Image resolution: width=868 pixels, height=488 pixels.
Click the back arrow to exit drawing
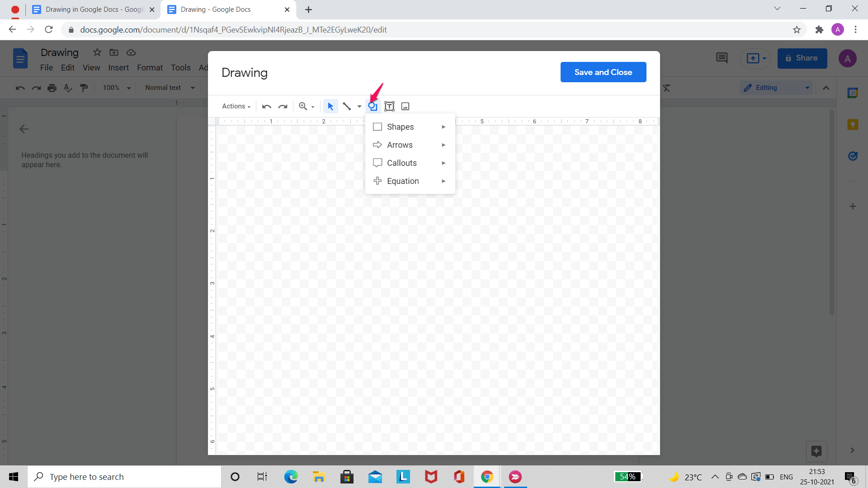pyautogui.click(x=24, y=128)
